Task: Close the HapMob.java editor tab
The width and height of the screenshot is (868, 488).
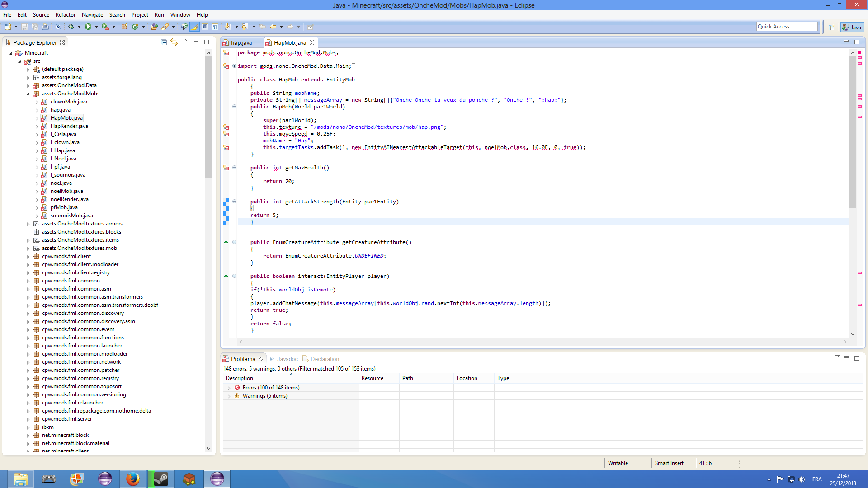Action: pyautogui.click(x=312, y=42)
